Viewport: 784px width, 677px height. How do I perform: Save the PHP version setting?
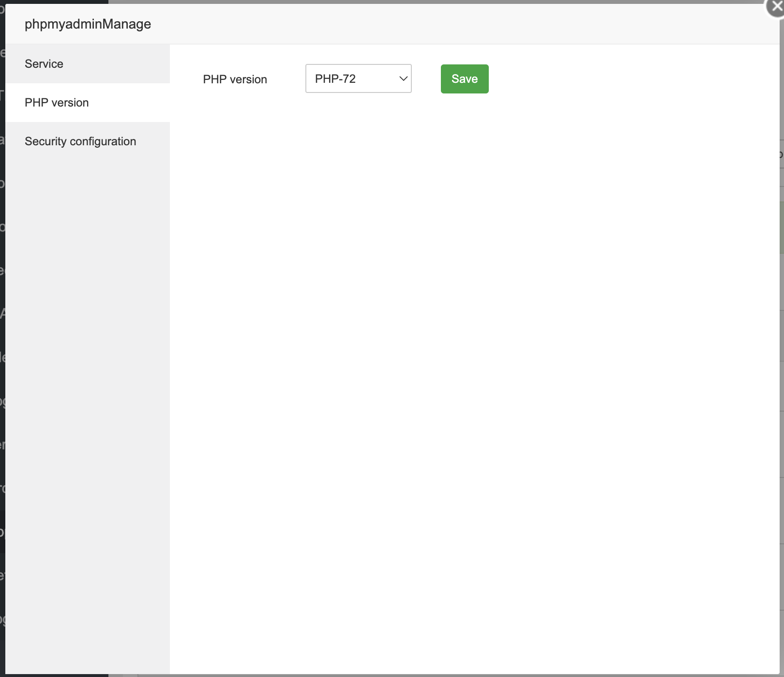(x=464, y=78)
